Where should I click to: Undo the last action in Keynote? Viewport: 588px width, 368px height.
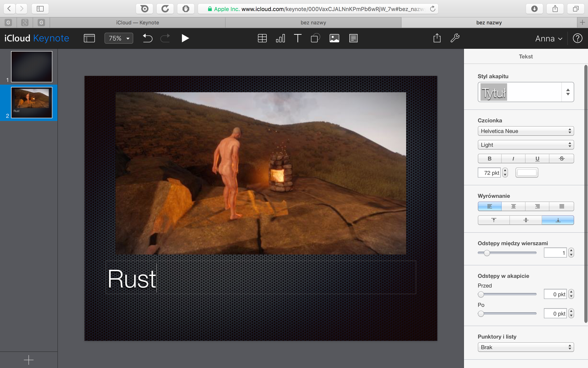148,38
